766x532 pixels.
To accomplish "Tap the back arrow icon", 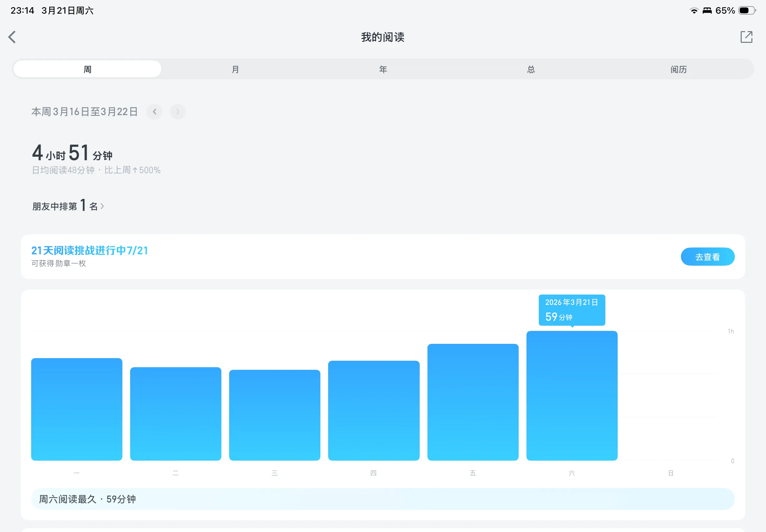I will [x=12, y=37].
